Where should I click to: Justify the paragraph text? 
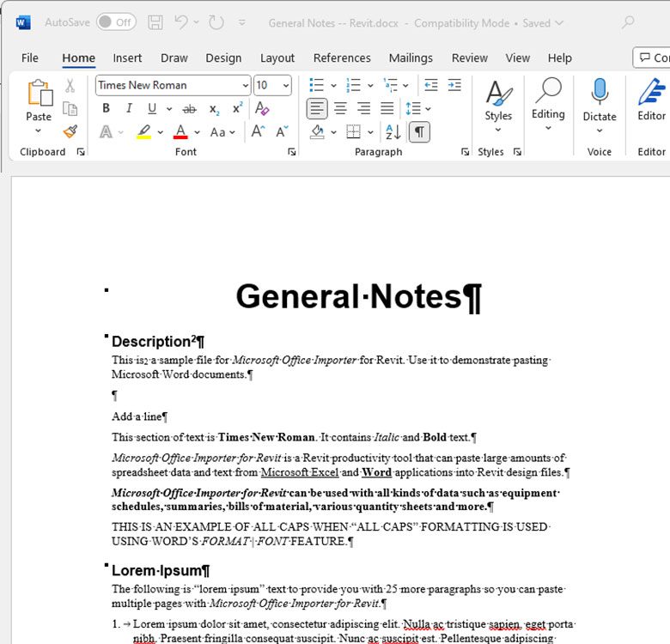(387, 108)
